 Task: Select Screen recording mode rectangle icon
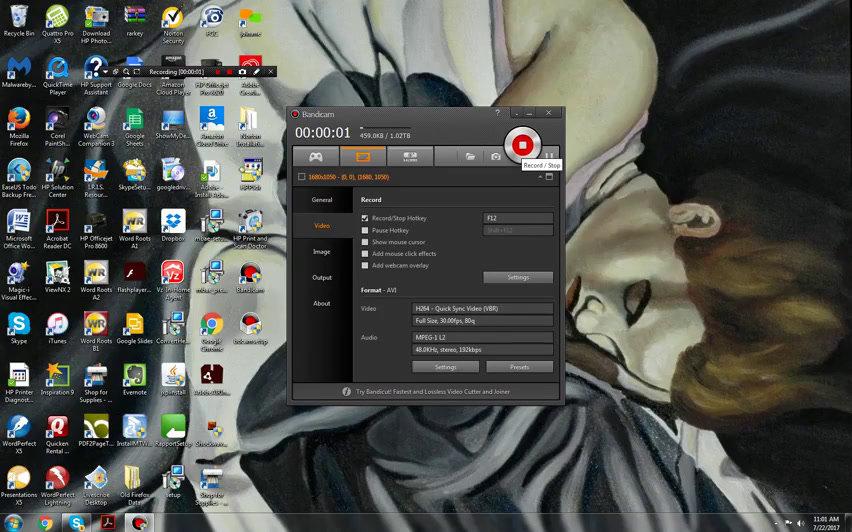pyautogui.click(x=363, y=157)
